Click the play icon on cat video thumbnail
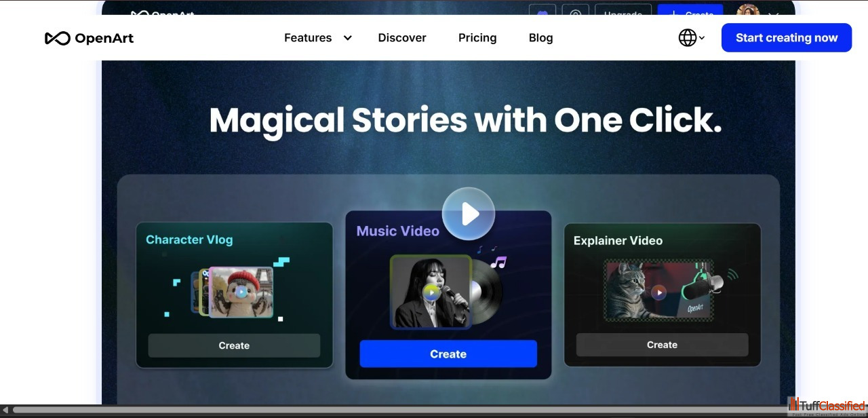 [x=658, y=292]
